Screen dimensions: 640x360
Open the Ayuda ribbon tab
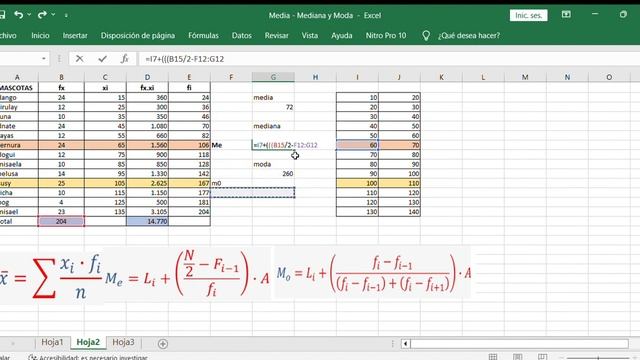[342, 36]
